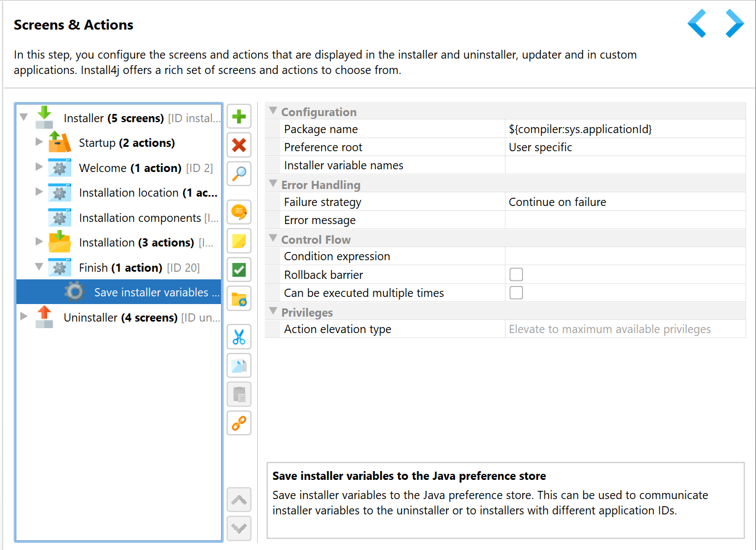Select the Package name property label
This screenshot has width=756, height=550.
(x=321, y=129)
